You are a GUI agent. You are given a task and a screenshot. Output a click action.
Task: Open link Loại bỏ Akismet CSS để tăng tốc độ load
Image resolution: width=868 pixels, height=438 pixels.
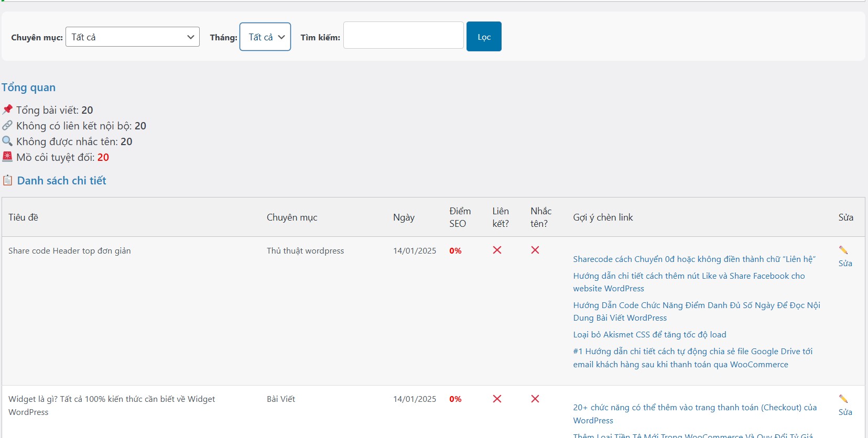click(649, 335)
